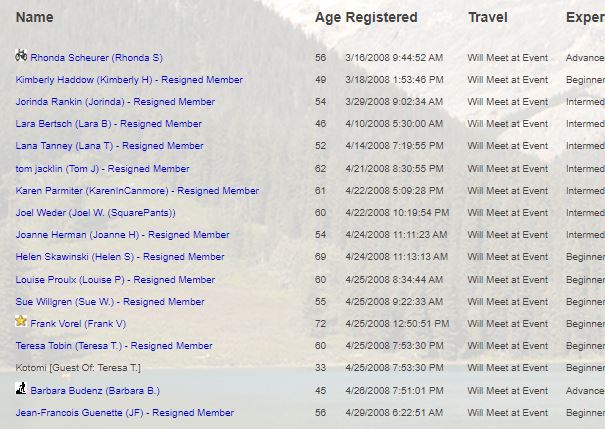Open Joel Weder's profile link
The width and height of the screenshot is (605, 429).
pyautogui.click(x=95, y=213)
